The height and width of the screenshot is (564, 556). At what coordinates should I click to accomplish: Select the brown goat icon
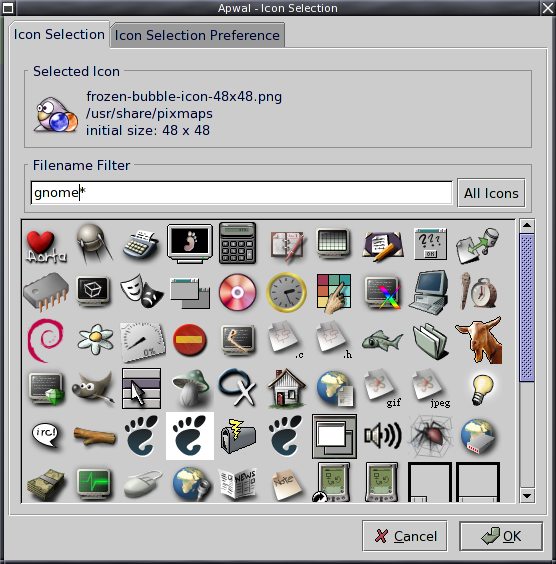(479, 340)
